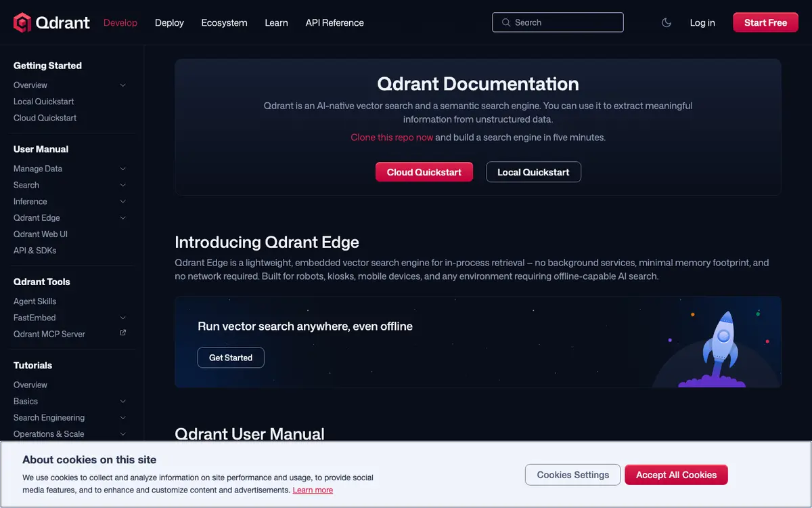Accept All Cookies

pyautogui.click(x=676, y=475)
